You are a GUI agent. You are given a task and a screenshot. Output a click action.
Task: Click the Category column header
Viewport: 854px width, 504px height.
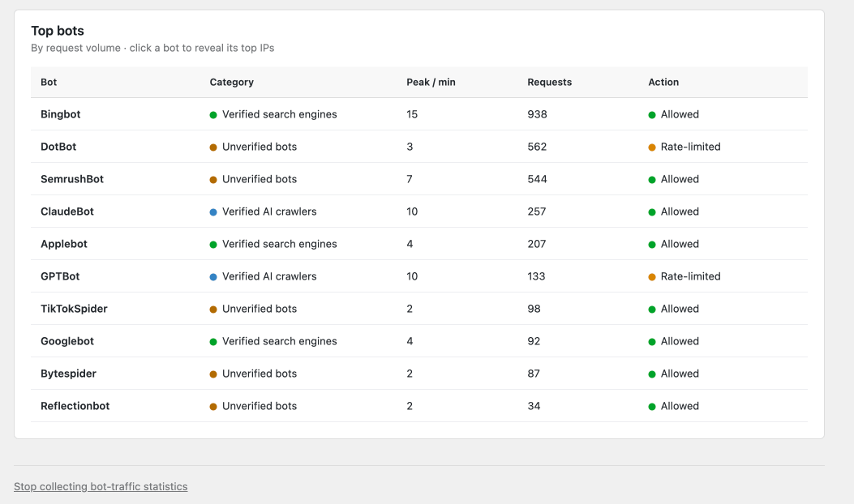[231, 82]
